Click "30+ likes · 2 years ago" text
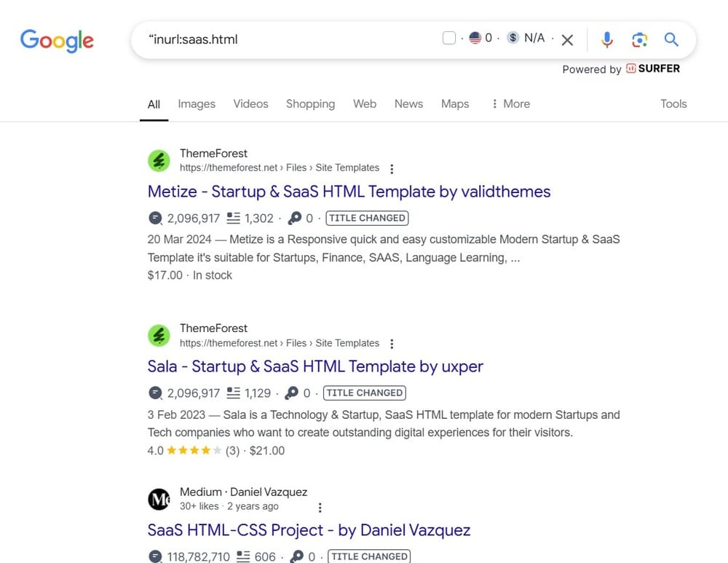This screenshot has height=563, width=728. (229, 506)
